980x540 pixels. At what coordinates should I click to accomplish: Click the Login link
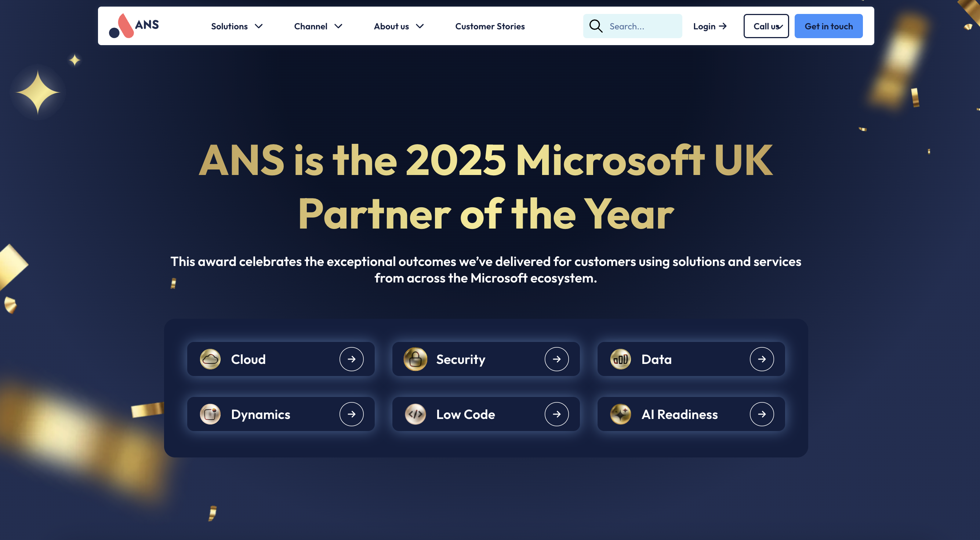pos(709,26)
